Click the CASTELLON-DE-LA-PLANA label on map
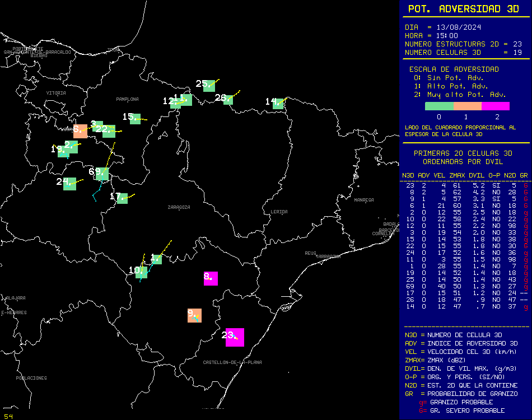The image size is (532, 420). 232,362
